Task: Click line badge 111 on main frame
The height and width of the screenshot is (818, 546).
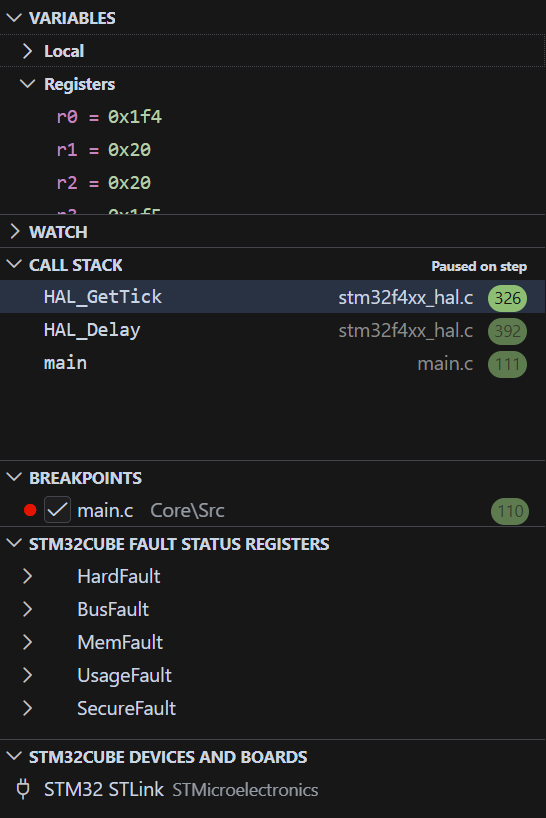Action: click(x=507, y=364)
